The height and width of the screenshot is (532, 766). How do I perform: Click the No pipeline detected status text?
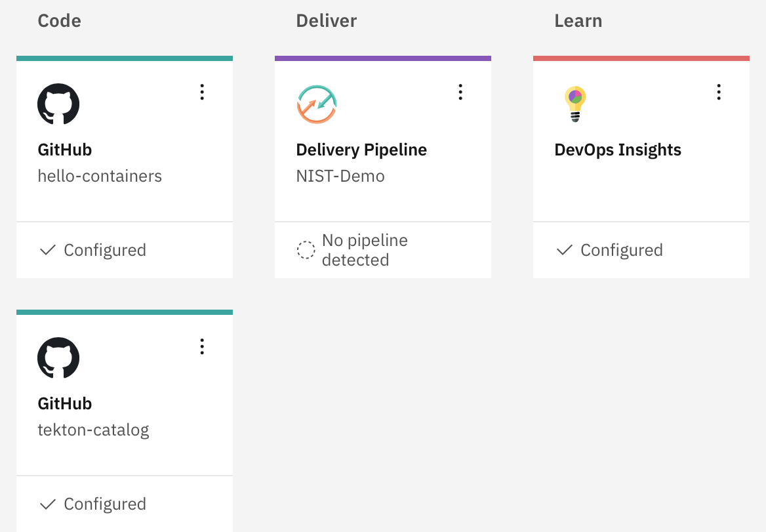click(365, 250)
